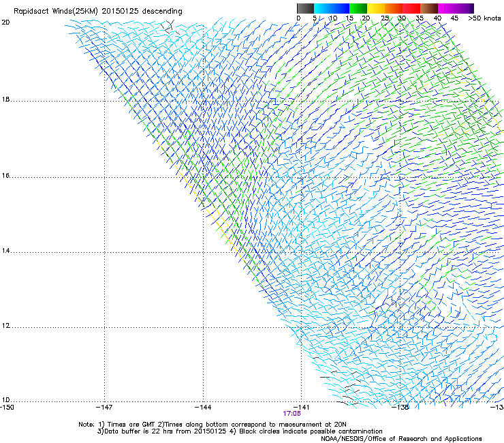The width and height of the screenshot is (504, 443).
Task: Click the latitude label '20'
Action: [x=5, y=22]
